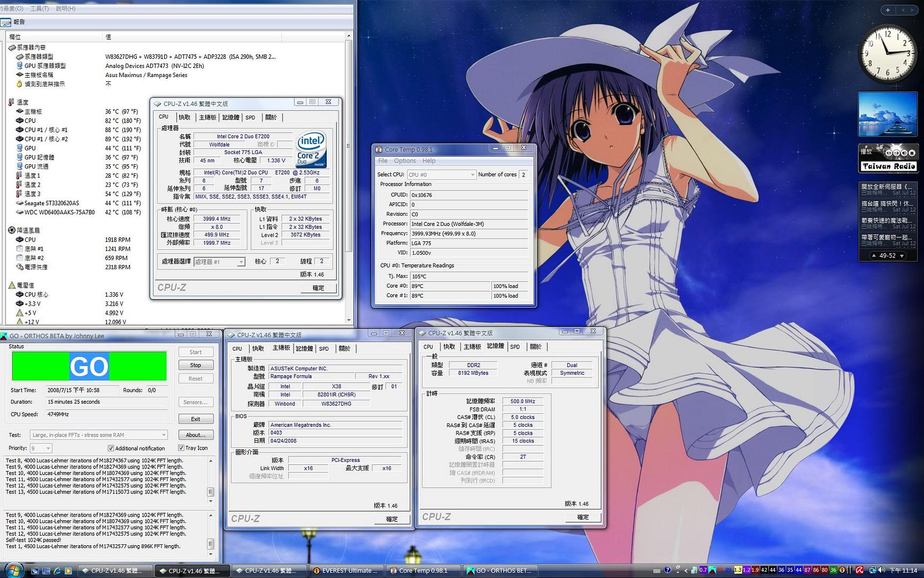Select the 電源供應 fan row in EVEREST
The width and height of the screenshot is (924, 578).
36,267
